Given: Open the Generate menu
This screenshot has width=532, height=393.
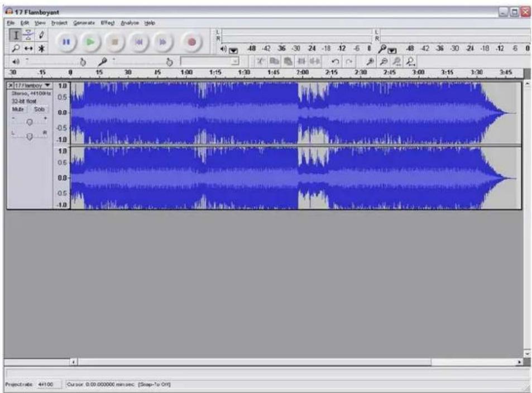Looking at the screenshot, I should [x=84, y=23].
